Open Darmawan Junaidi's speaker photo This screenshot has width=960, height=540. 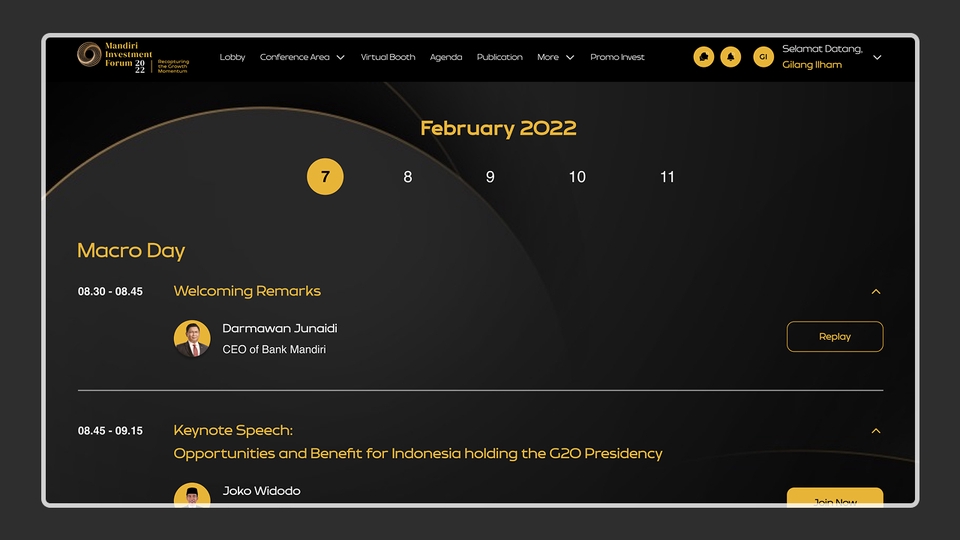(192, 339)
